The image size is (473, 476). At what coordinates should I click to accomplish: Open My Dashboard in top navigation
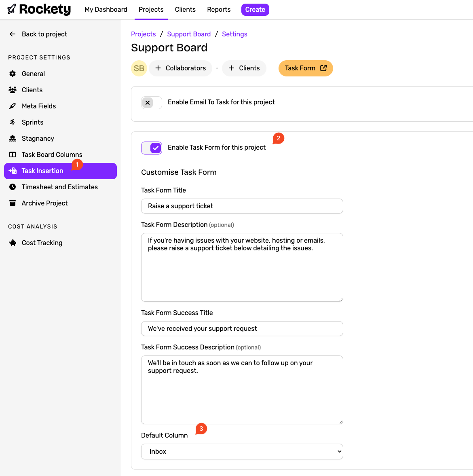106,9
